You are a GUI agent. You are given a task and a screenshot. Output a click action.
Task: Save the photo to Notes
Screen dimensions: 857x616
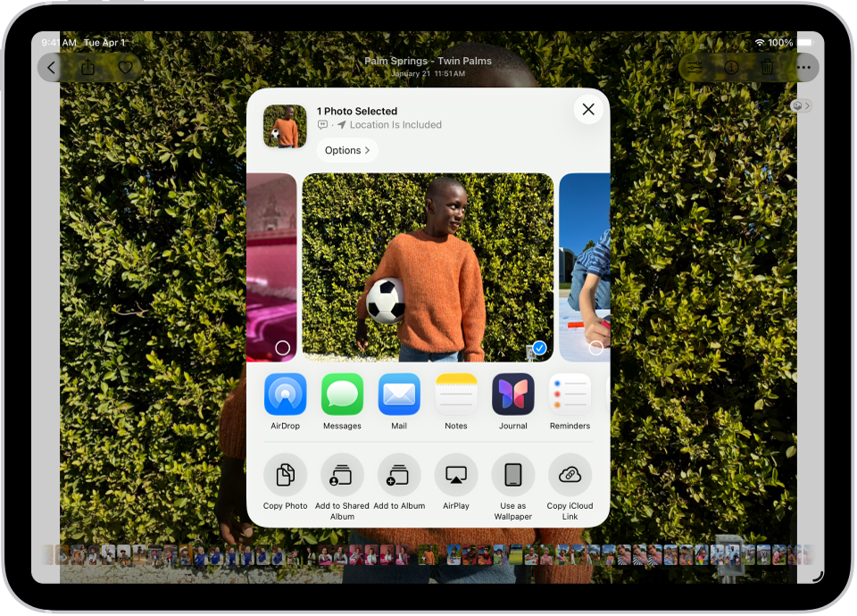pos(456,394)
